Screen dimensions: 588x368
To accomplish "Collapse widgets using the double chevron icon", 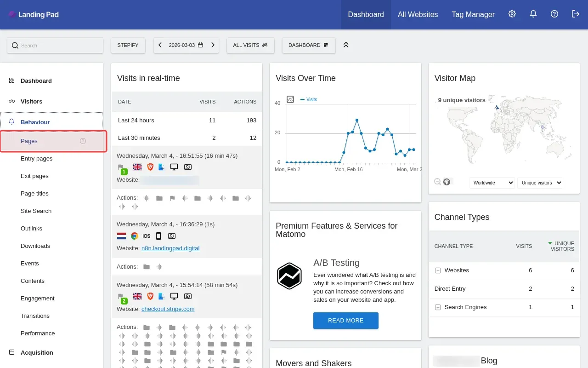I will [346, 45].
